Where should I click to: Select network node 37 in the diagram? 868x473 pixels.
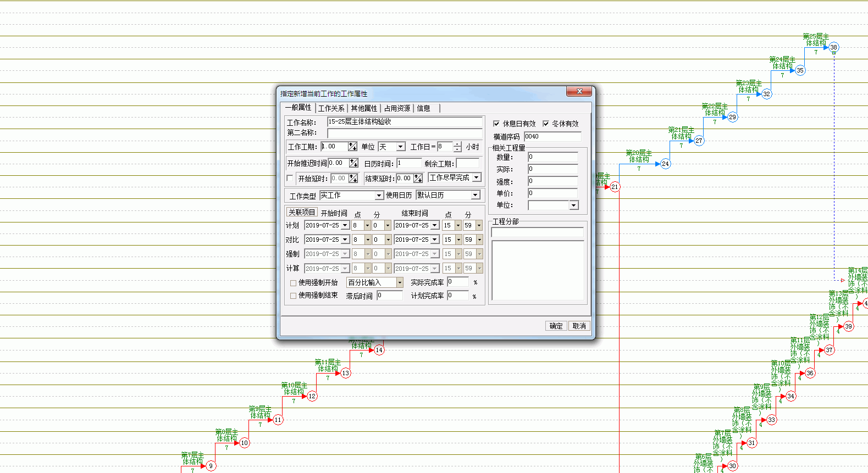click(829, 350)
